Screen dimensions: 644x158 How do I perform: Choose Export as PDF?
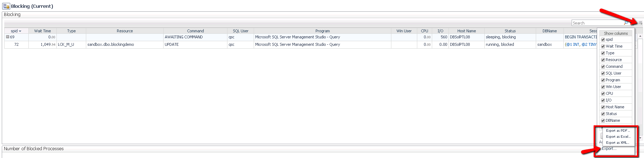pos(618,131)
